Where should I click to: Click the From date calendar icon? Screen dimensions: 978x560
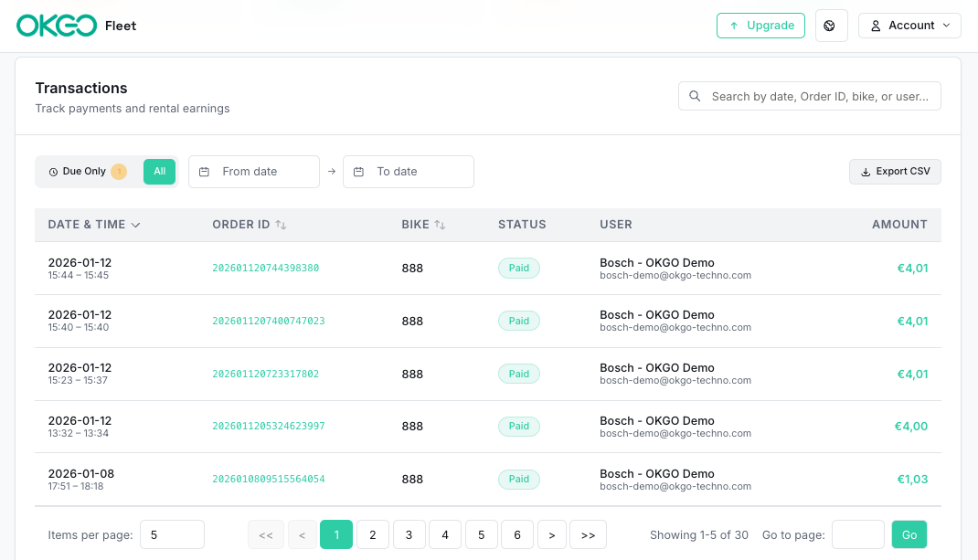click(205, 172)
